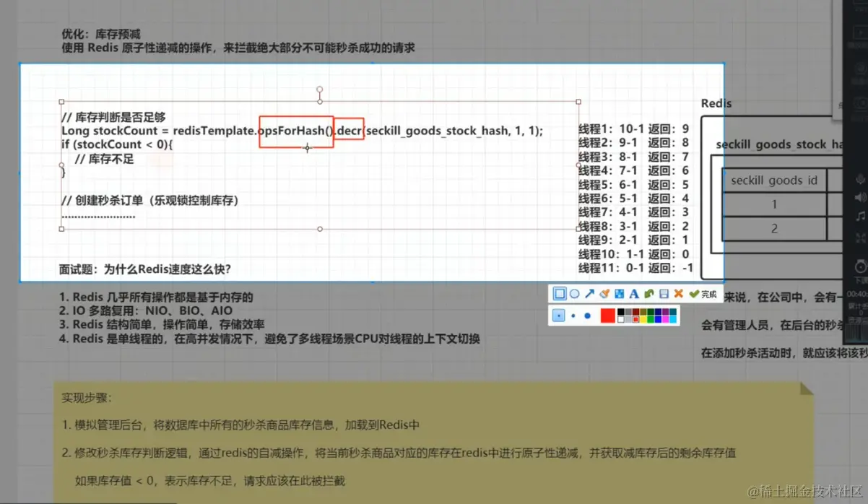Choose the medium line thickness dot
868x504 pixels.
(x=573, y=316)
